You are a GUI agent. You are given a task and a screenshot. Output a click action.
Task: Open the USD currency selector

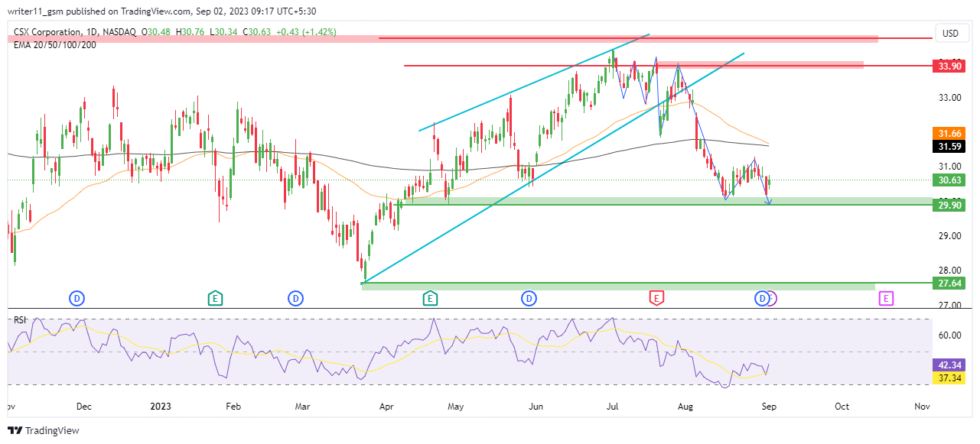click(x=951, y=34)
